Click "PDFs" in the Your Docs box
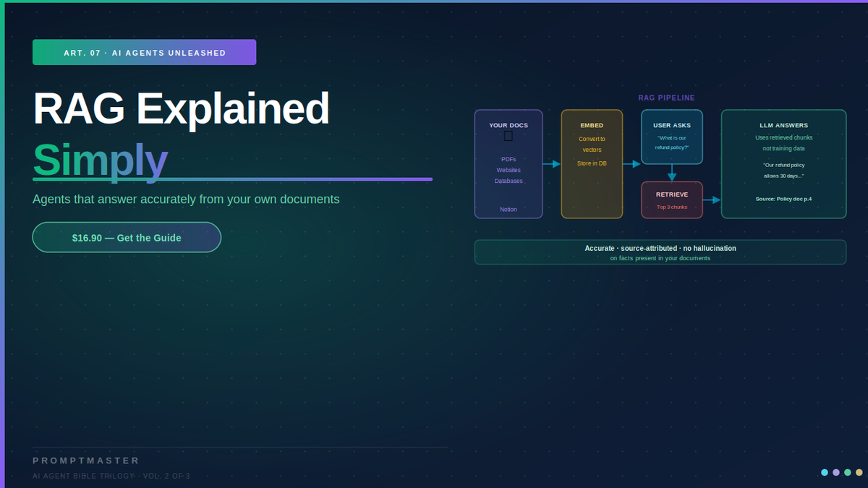The width and height of the screenshot is (868, 488). [x=509, y=159]
